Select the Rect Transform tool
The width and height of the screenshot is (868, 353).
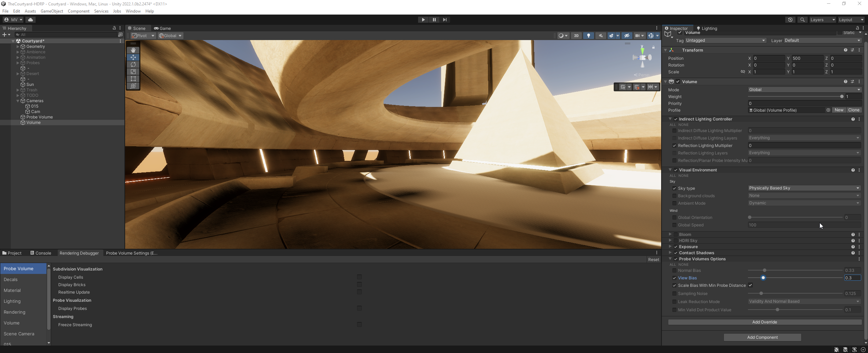(x=133, y=79)
